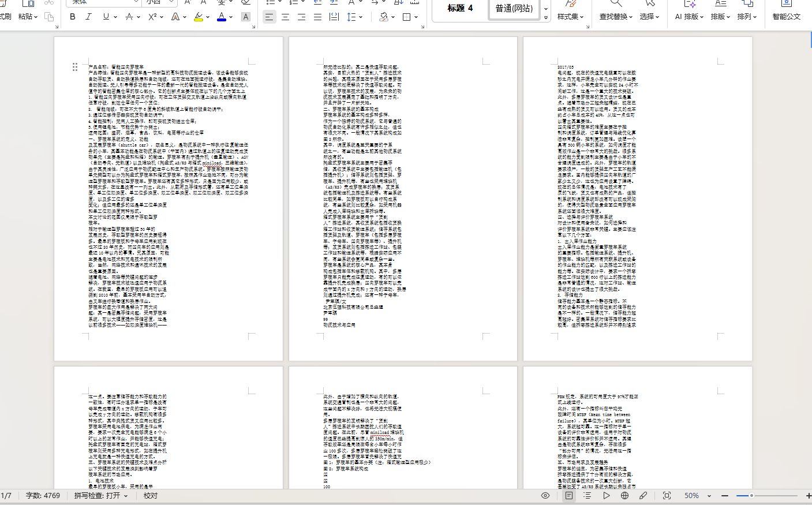Click page indicator 1/7
Image resolution: width=812 pixels, height=505 pixels.
pyautogui.click(x=6, y=495)
